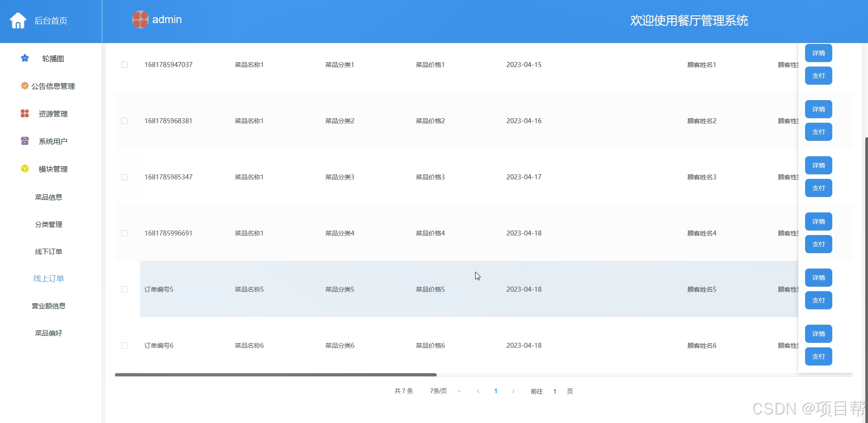This screenshot has width=868, height=423.
Task: Tick checkbox for order 1681785996691
Action: tap(124, 233)
